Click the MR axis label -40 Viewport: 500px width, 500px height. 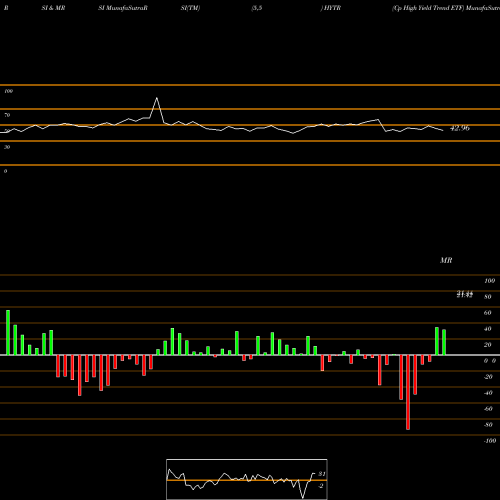[488, 393]
